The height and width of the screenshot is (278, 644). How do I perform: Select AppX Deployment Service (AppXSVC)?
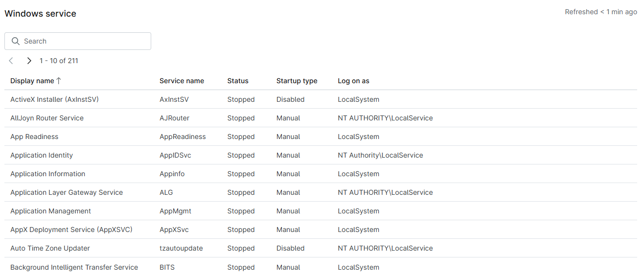coord(71,230)
